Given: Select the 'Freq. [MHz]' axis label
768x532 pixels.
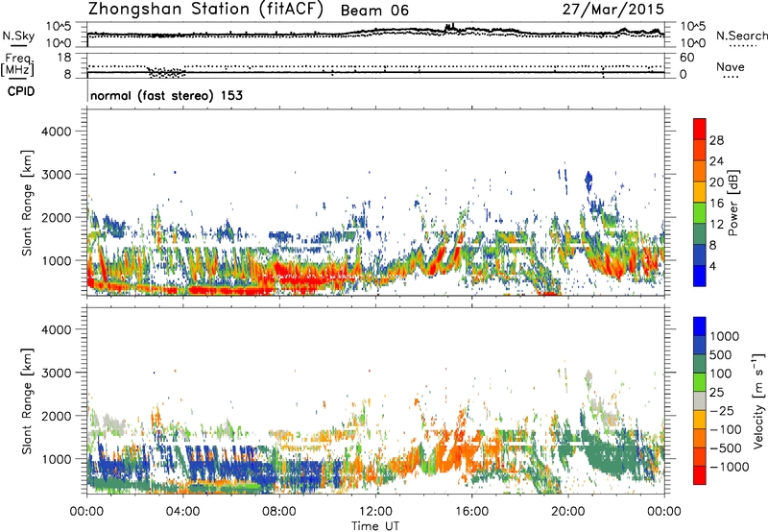Looking at the screenshot, I should coord(18,64).
